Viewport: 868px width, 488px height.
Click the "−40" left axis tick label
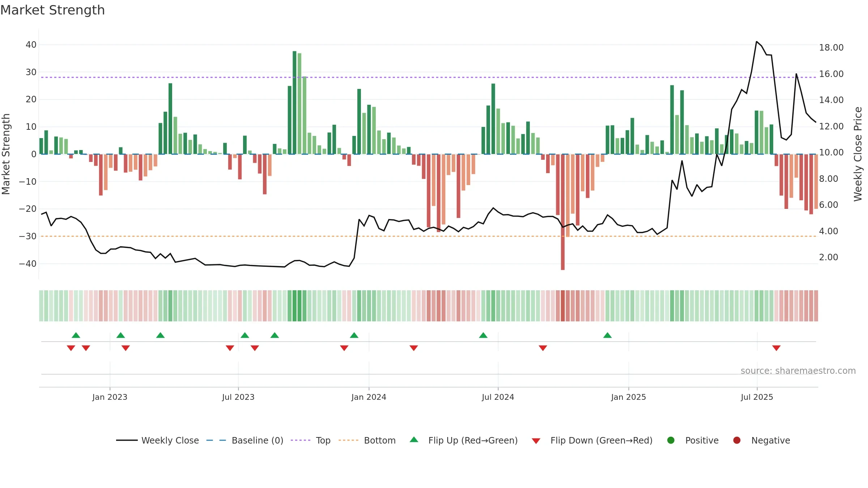coord(28,264)
